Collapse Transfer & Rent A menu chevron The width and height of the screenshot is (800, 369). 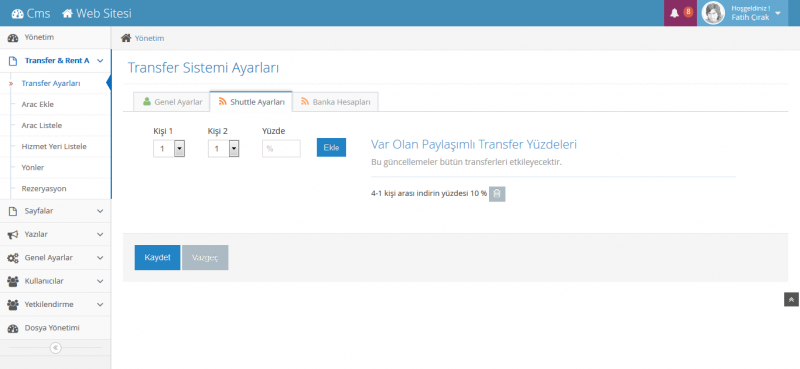tap(100, 61)
